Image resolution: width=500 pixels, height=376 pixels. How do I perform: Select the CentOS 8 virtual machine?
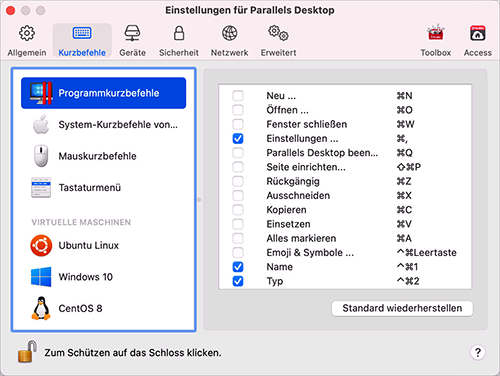pyautogui.click(x=103, y=308)
